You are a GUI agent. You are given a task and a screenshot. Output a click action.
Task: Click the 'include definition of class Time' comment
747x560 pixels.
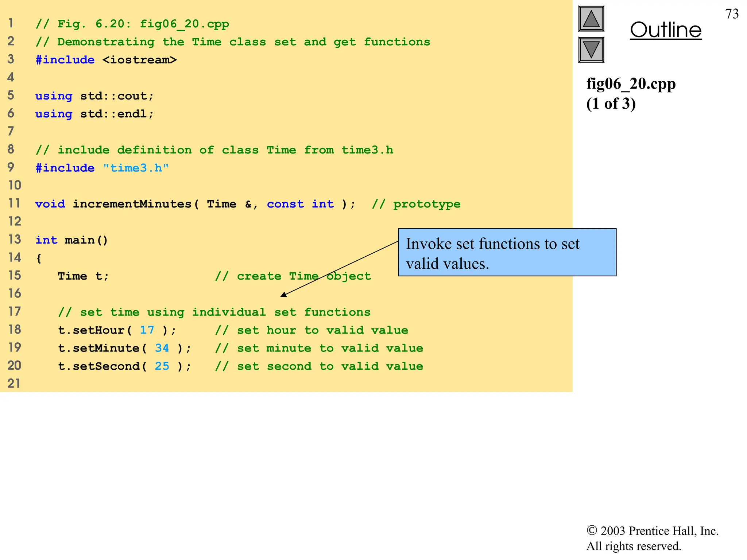(x=214, y=150)
